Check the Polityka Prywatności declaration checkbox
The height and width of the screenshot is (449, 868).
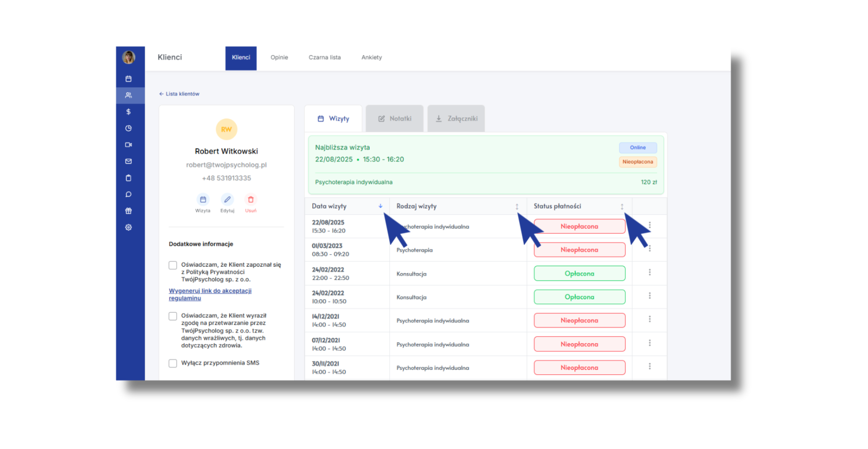click(173, 265)
